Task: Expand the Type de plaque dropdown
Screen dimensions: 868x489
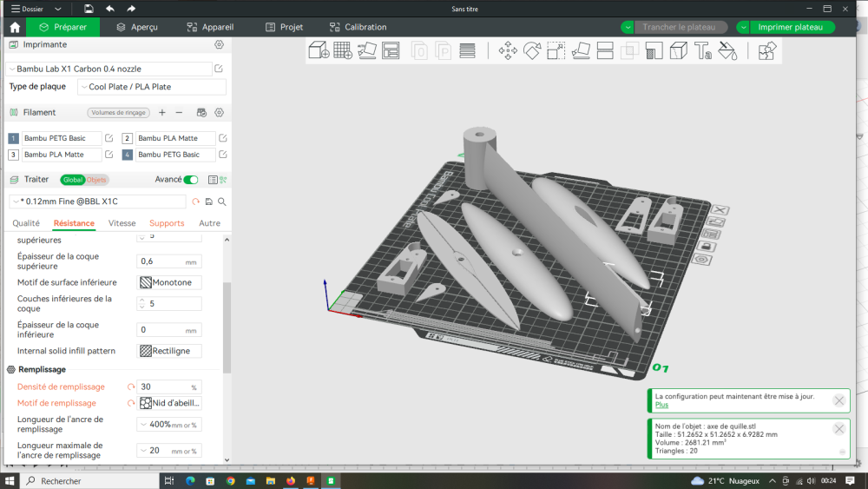Action: click(151, 87)
